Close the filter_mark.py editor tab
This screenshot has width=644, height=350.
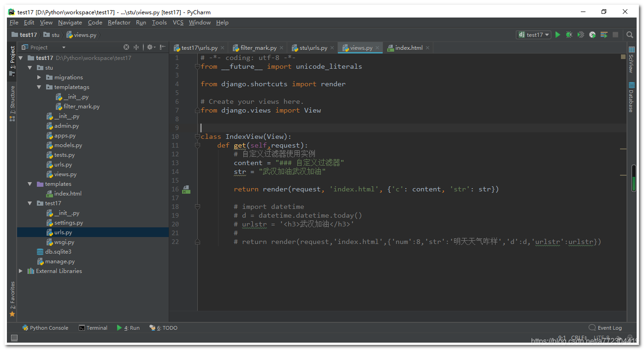pos(282,48)
